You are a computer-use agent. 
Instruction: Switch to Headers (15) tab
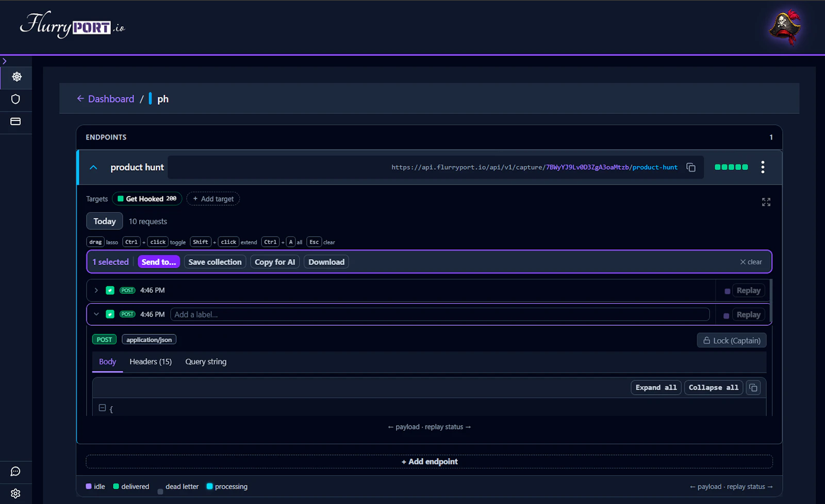coord(151,362)
